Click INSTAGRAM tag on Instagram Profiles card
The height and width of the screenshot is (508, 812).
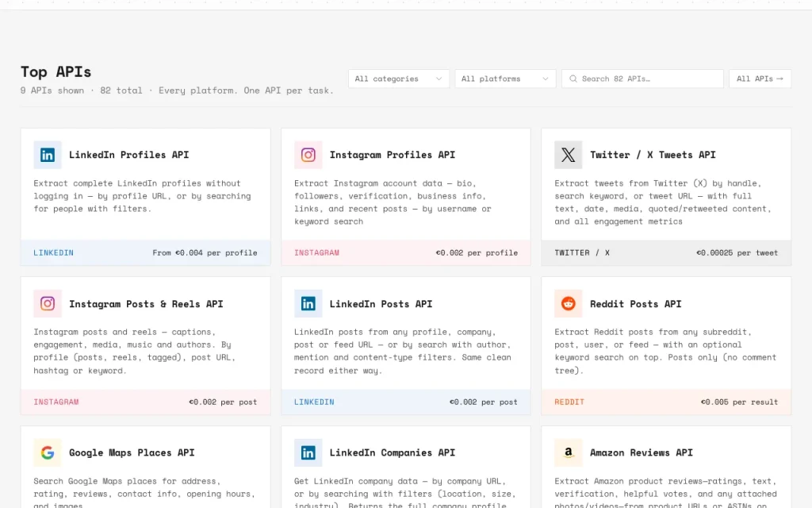click(317, 253)
